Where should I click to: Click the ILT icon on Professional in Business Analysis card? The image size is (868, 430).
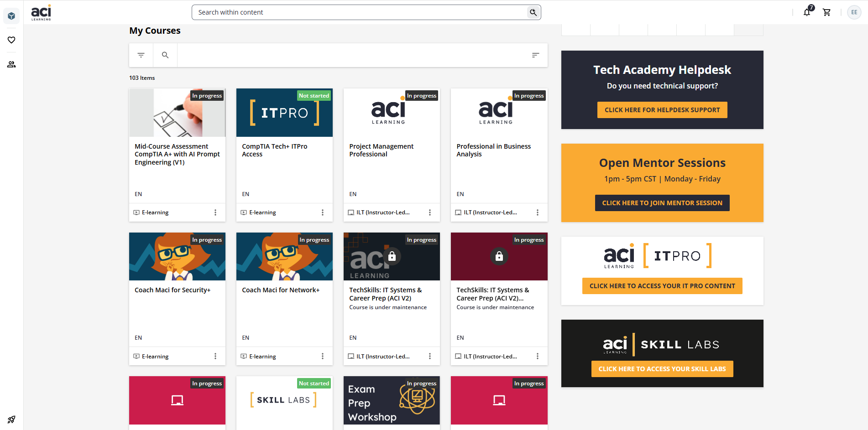(458, 212)
